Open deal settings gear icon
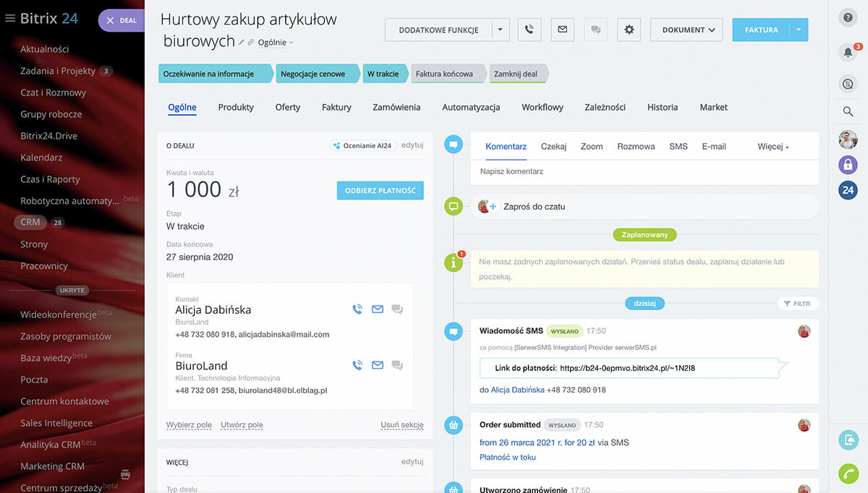 tap(629, 30)
